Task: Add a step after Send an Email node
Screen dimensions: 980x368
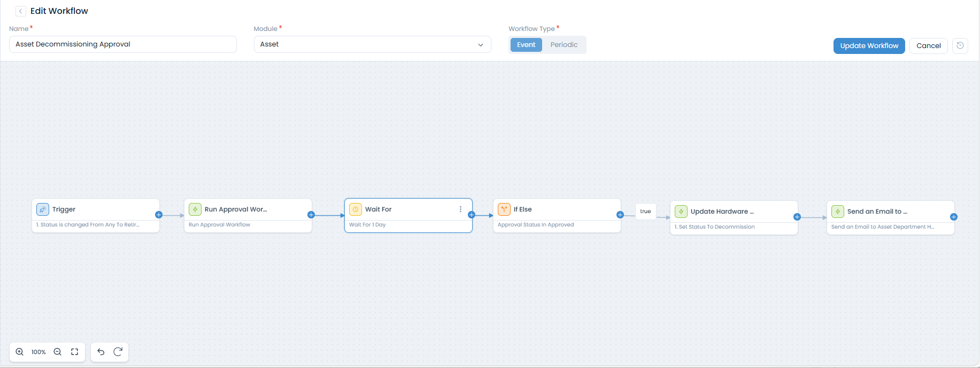Action: (953, 217)
